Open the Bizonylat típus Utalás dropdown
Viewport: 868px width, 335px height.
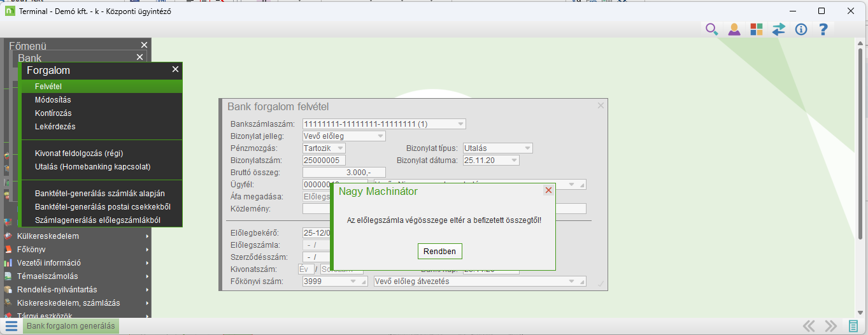pos(528,148)
